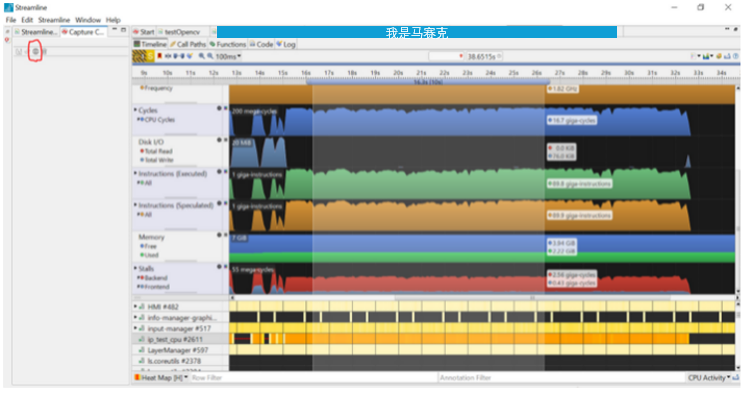Click the Frontend stalls series label

[157, 287]
